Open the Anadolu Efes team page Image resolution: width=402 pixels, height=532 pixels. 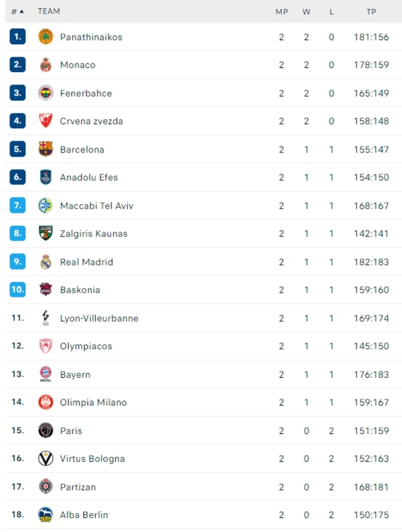(x=89, y=177)
